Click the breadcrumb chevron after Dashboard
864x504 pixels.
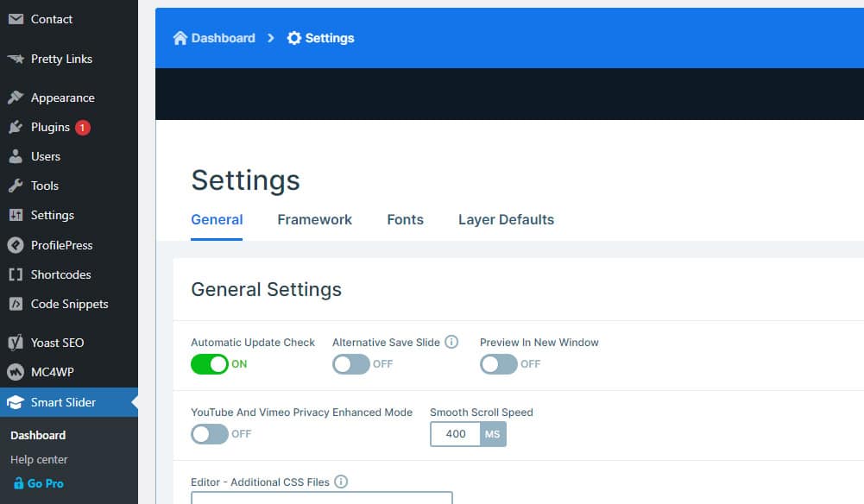(270, 38)
